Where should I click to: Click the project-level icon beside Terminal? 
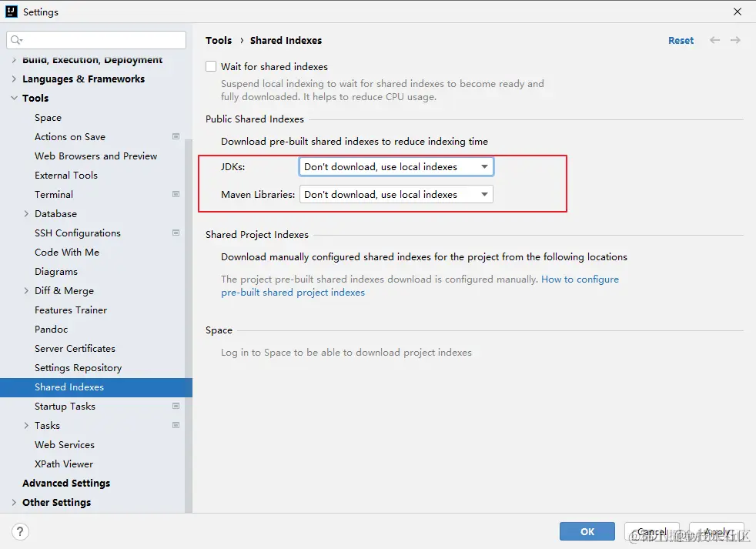(176, 194)
